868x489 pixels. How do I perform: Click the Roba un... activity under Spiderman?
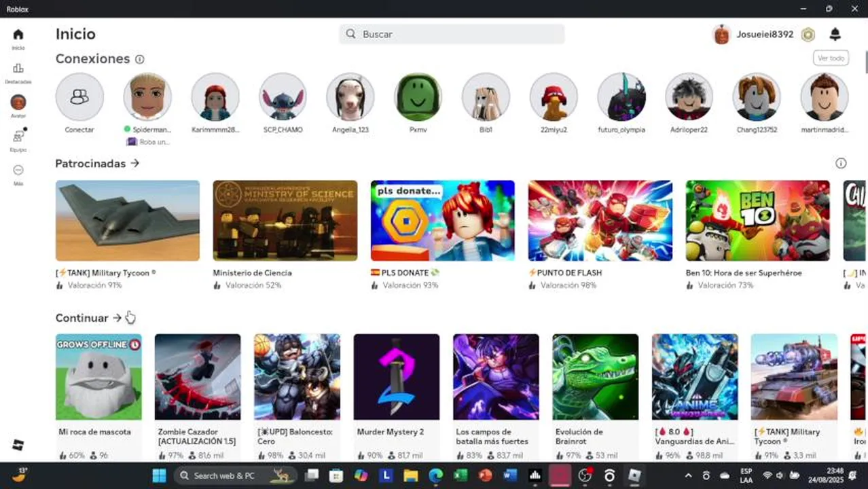[148, 142]
